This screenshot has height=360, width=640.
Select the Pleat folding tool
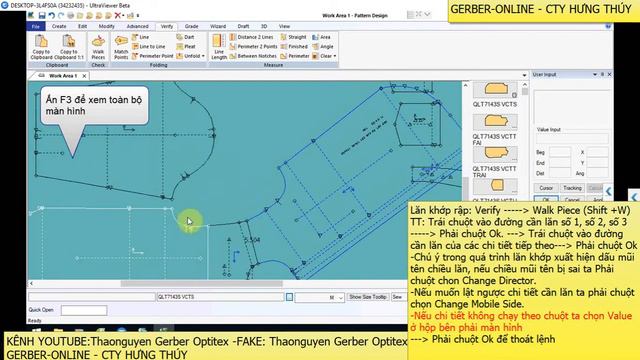(x=186, y=47)
